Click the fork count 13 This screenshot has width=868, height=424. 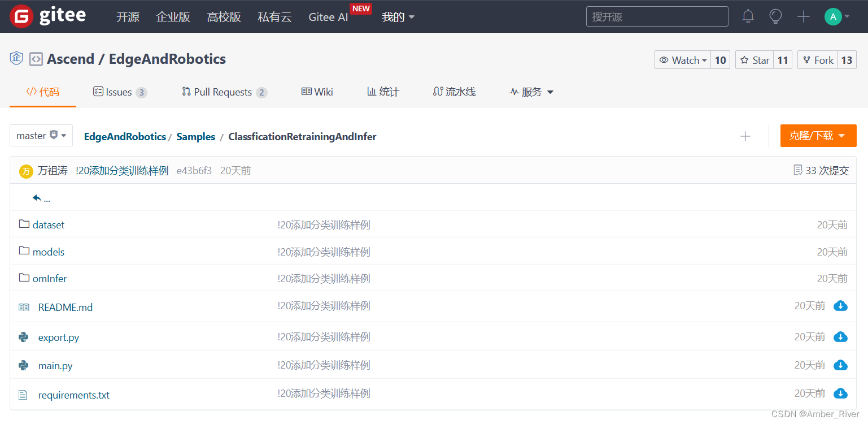pyautogui.click(x=847, y=60)
